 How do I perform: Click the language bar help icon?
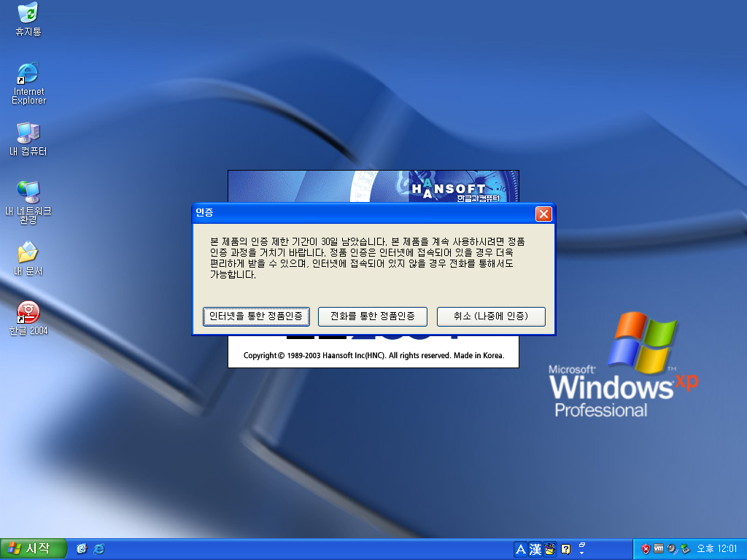pos(565,550)
